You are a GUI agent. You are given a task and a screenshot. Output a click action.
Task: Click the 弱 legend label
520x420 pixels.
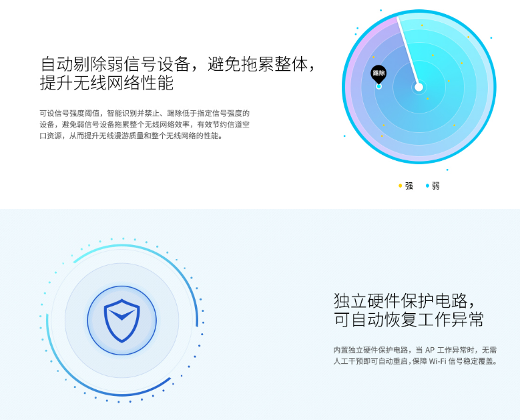(x=436, y=186)
